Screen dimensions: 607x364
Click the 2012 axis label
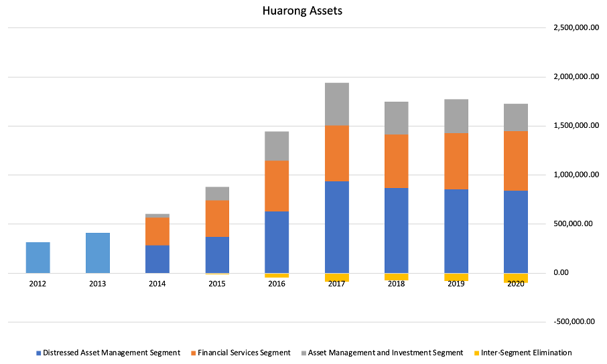click(x=38, y=284)
